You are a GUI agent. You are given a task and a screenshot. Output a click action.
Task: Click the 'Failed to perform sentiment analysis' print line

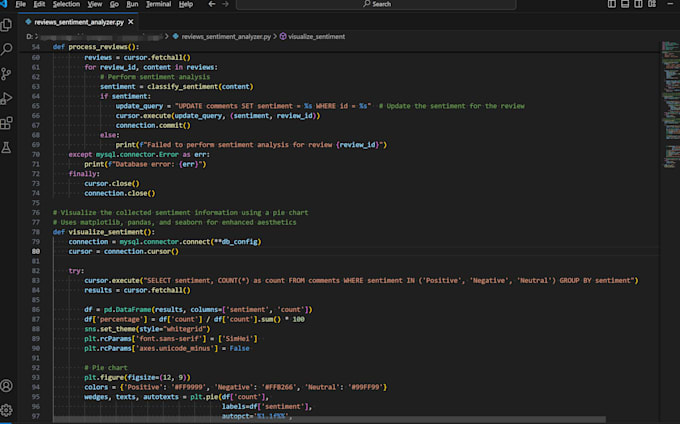[251, 145]
